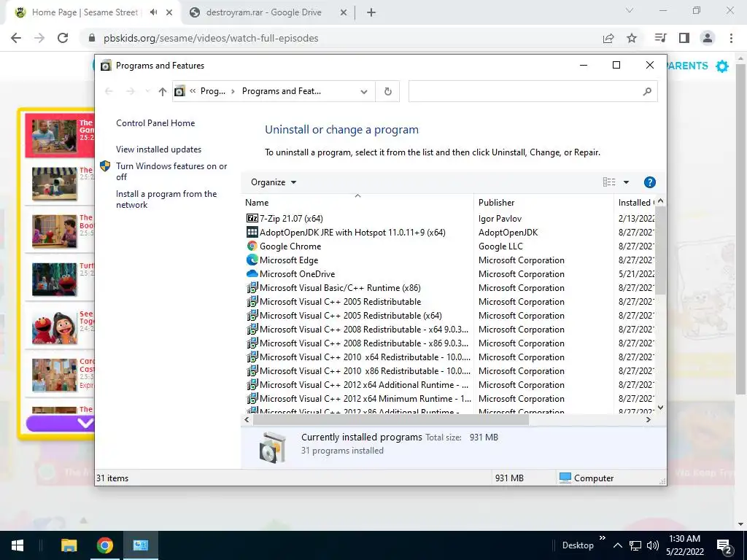
Task: Click the horizontal scrollbar thumb in program list
Action: [391, 420]
